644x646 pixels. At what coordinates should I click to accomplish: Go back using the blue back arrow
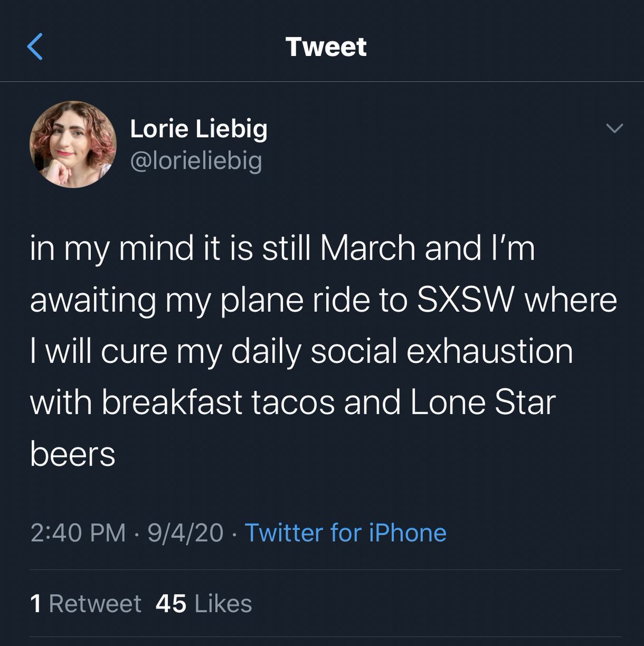tap(35, 46)
